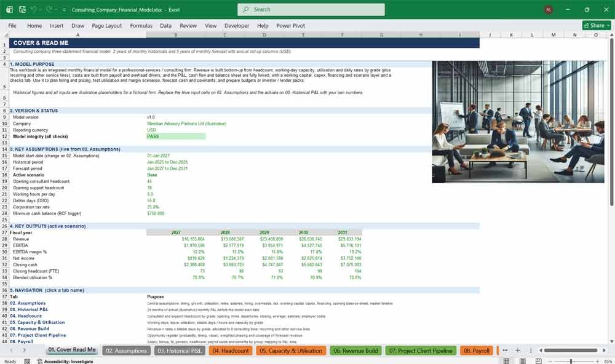Screen dimensions: 615x364
Task: Switch to the 02. Assumptions sheet tab
Action: pyautogui.click(x=126, y=350)
